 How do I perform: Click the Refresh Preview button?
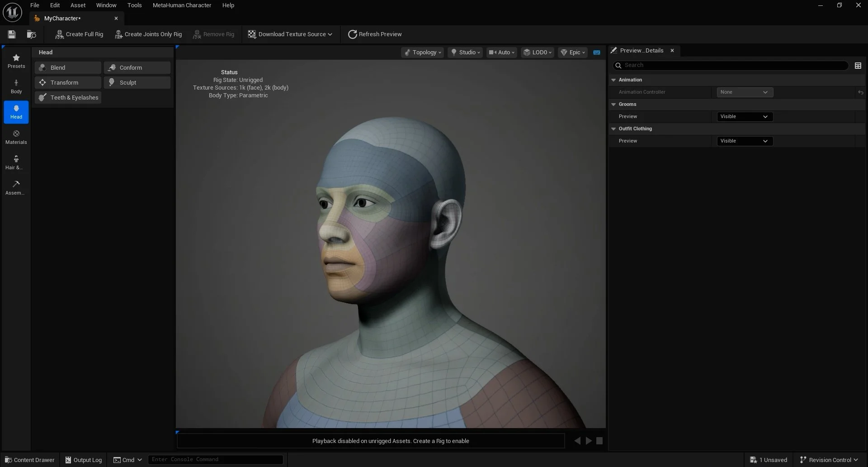point(375,34)
